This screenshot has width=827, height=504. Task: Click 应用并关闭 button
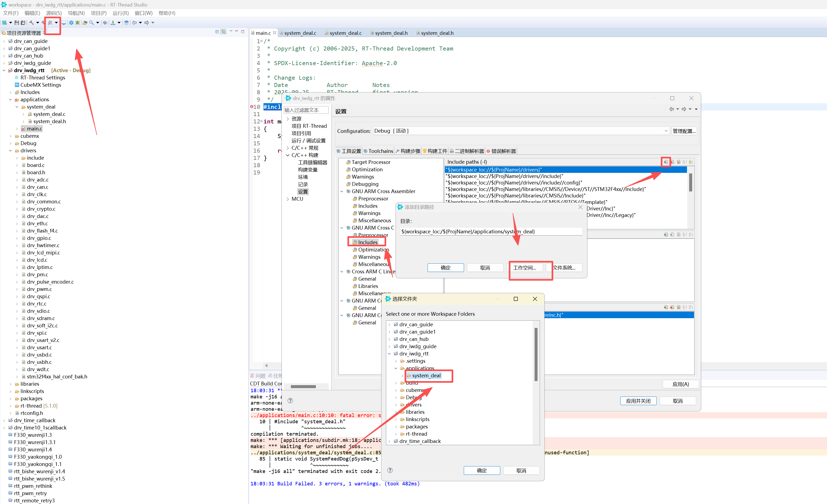pos(638,401)
